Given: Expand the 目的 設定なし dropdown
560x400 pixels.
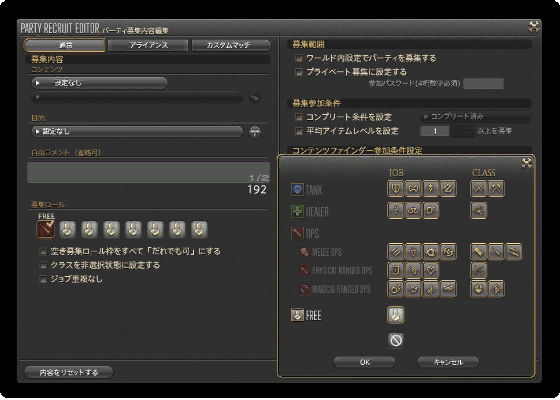Looking at the screenshot, I should tap(137, 131).
